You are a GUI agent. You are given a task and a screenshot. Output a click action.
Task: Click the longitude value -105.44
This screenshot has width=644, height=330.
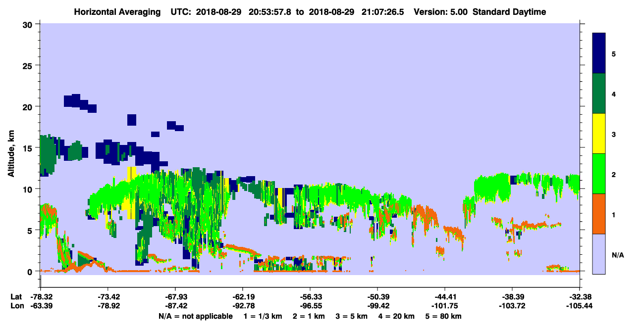click(x=580, y=306)
